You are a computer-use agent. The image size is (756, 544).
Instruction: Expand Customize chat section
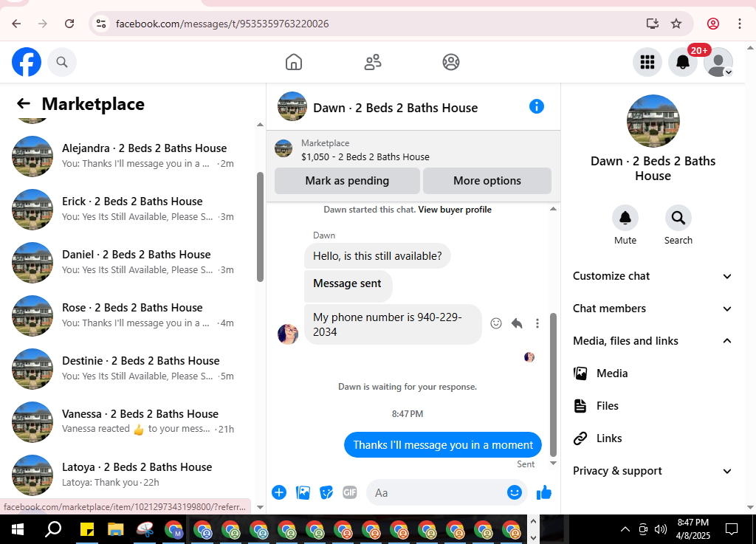(x=653, y=276)
